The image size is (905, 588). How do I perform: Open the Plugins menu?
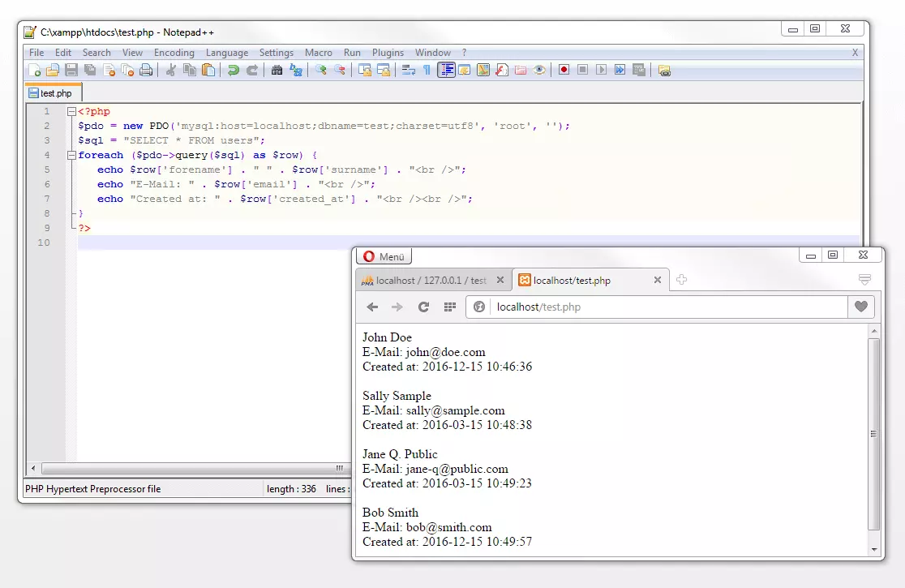click(388, 52)
